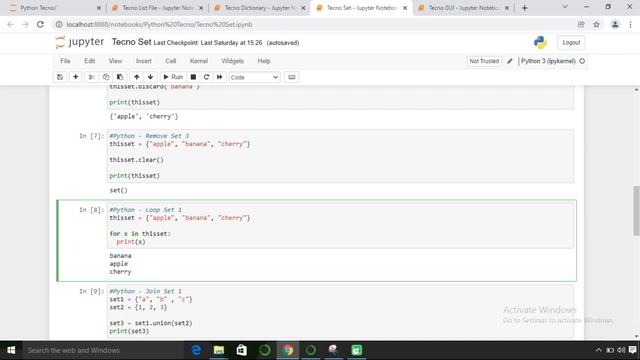Log out using the Logout button
Image resolution: width=640 pixels, height=360 pixels.
click(571, 42)
